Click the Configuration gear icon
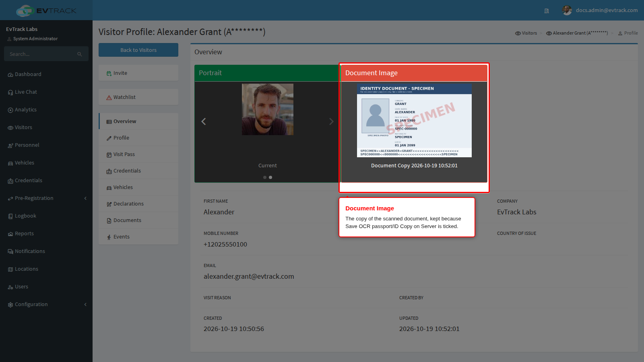The height and width of the screenshot is (362, 644). pos(10,305)
